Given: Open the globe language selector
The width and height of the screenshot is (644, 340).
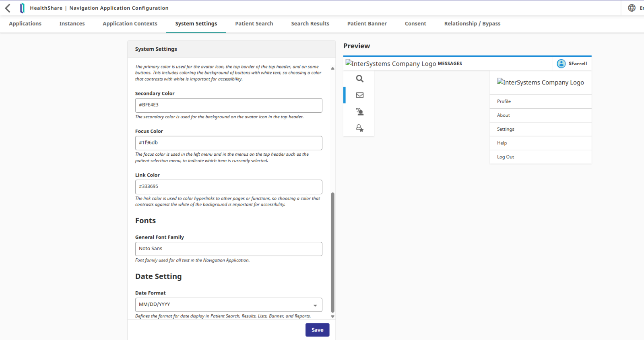Looking at the screenshot, I should pyautogui.click(x=632, y=8).
